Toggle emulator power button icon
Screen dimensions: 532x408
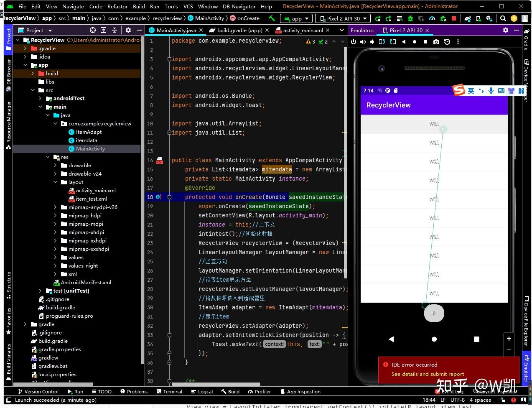(354, 42)
